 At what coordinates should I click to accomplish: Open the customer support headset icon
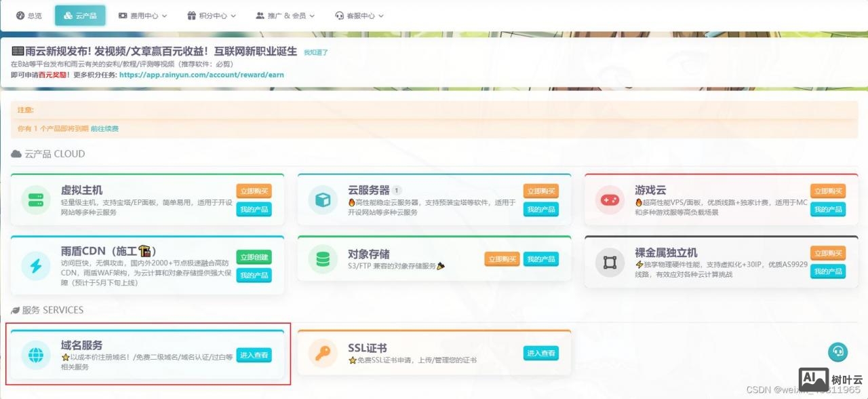pyautogui.click(x=838, y=351)
